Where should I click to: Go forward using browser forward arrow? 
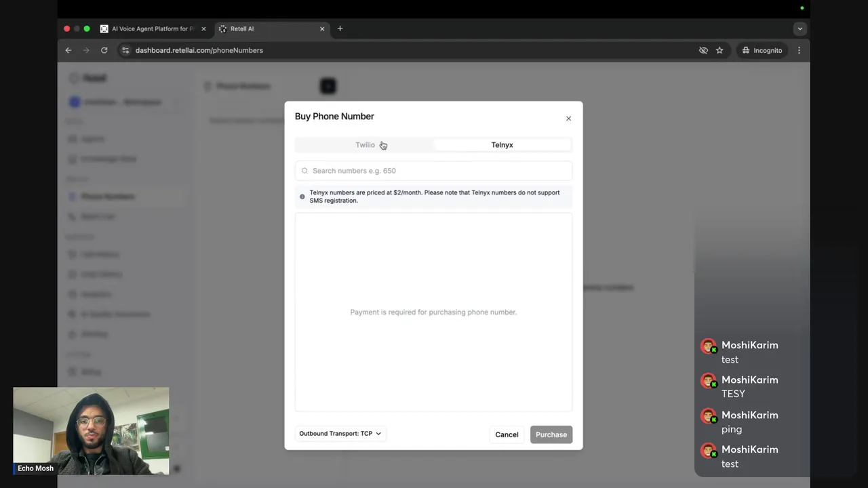[86, 50]
